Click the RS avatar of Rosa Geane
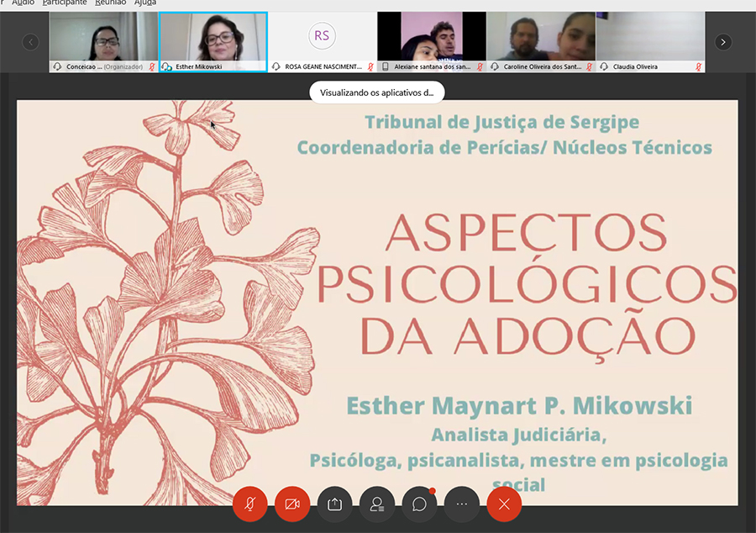 point(321,35)
